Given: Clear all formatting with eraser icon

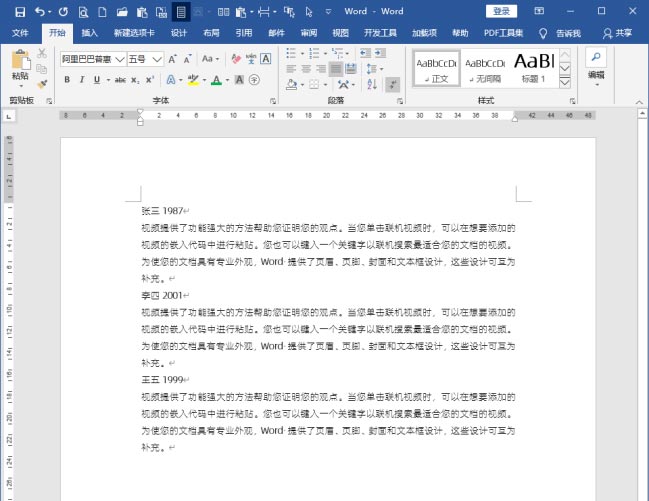Looking at the screenshot, I should click(236, 59).
